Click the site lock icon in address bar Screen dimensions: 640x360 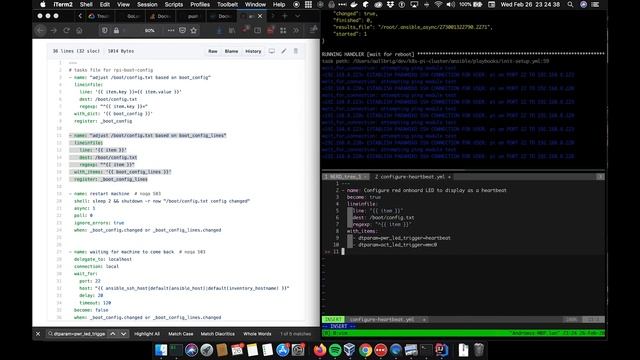tap(116, 31)
